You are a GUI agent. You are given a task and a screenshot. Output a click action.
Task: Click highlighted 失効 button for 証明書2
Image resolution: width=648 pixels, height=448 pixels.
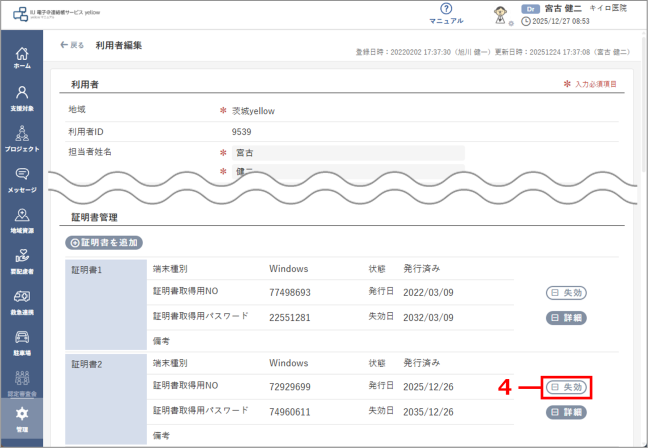tap(566, 387)
